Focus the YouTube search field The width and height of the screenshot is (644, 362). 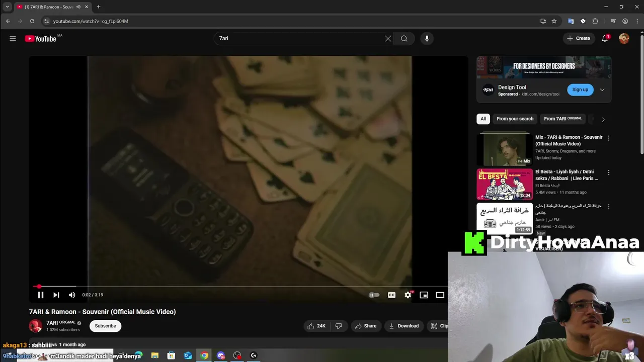[x=299, y=38]
